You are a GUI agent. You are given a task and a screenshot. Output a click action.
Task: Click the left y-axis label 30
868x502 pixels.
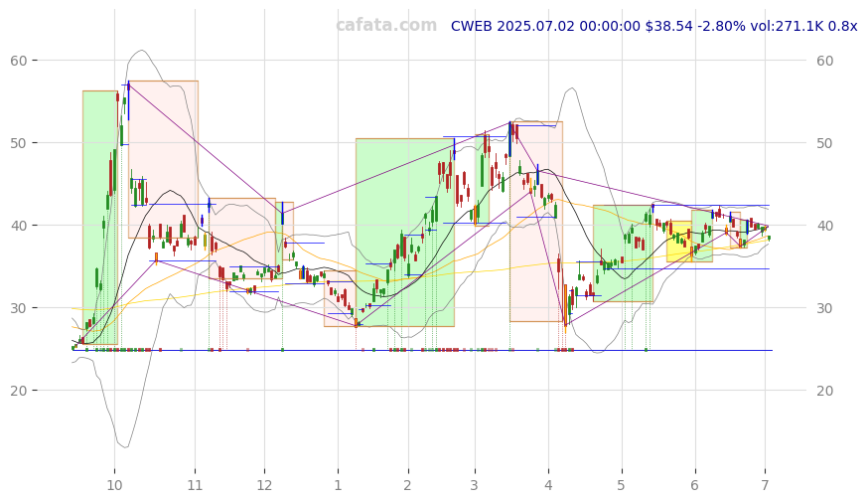pos(19,308)
